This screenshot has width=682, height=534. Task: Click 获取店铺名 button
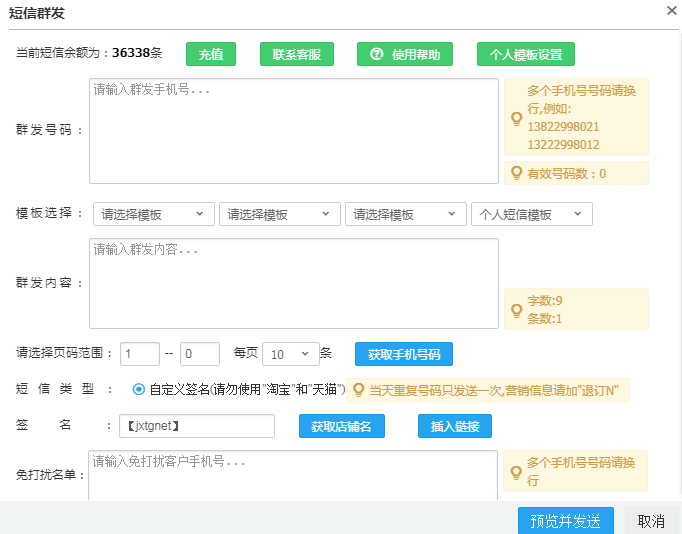point(341,426)
